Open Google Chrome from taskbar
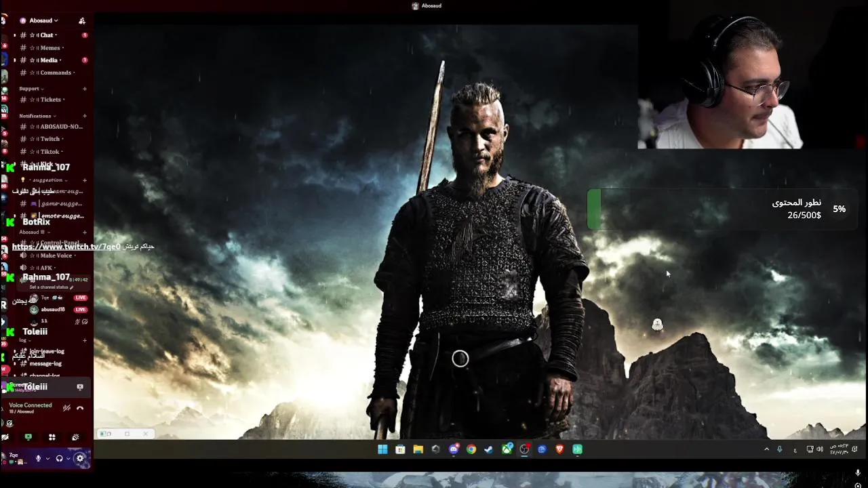Image resolution: width=868 pixels, height=488 pixels. pyautogui.click(x=471, y=449)
